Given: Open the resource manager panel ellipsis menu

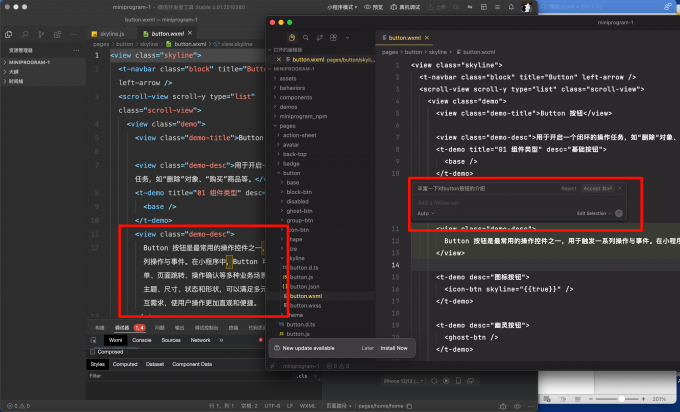Looking at the screenshot, I should point(76,50).
